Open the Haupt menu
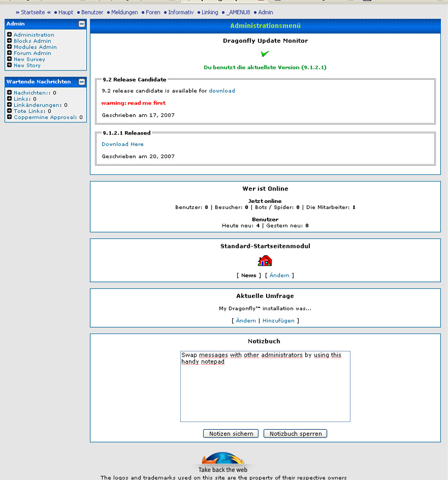Viewport: 448px width, 480px height. [66, 12]
